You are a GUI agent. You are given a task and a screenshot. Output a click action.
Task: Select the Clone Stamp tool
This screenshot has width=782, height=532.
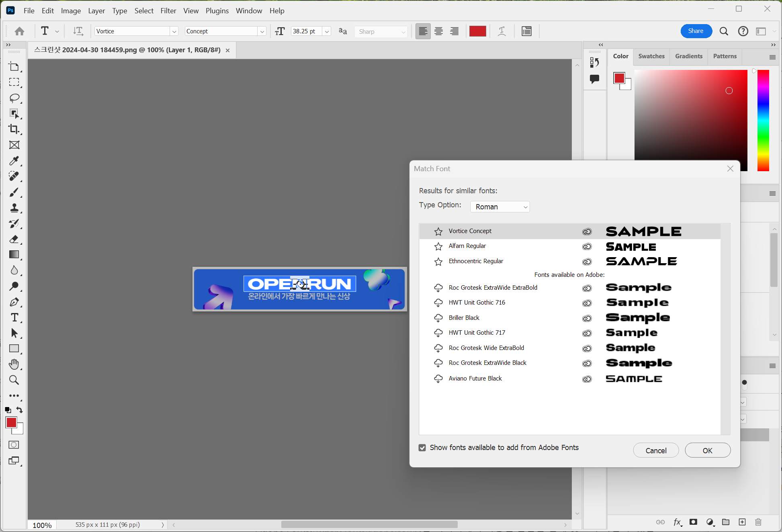click(14, 208)
